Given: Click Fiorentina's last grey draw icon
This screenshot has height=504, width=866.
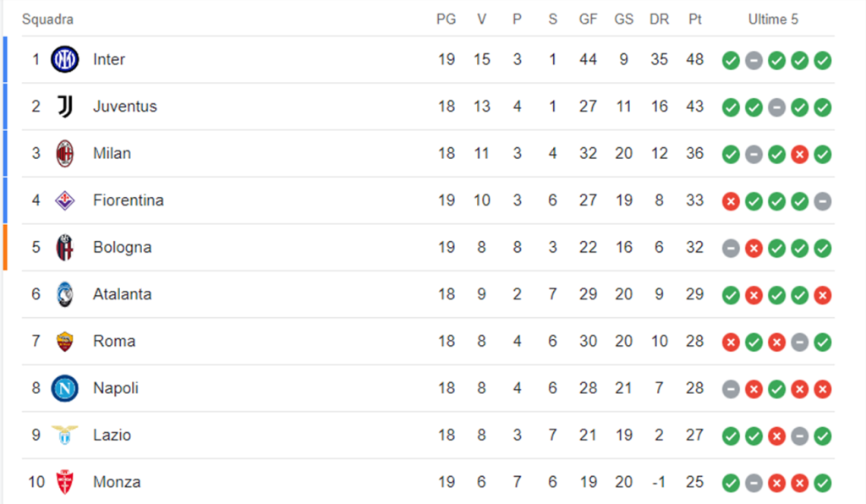Looking at the screenshot, I should tap(822, 201).
